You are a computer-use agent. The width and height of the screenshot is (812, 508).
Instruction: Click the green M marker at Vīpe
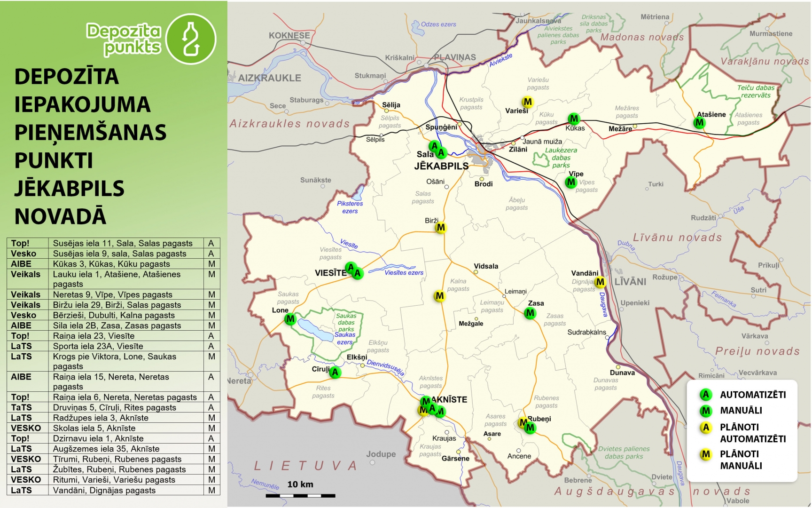(571, 182)
